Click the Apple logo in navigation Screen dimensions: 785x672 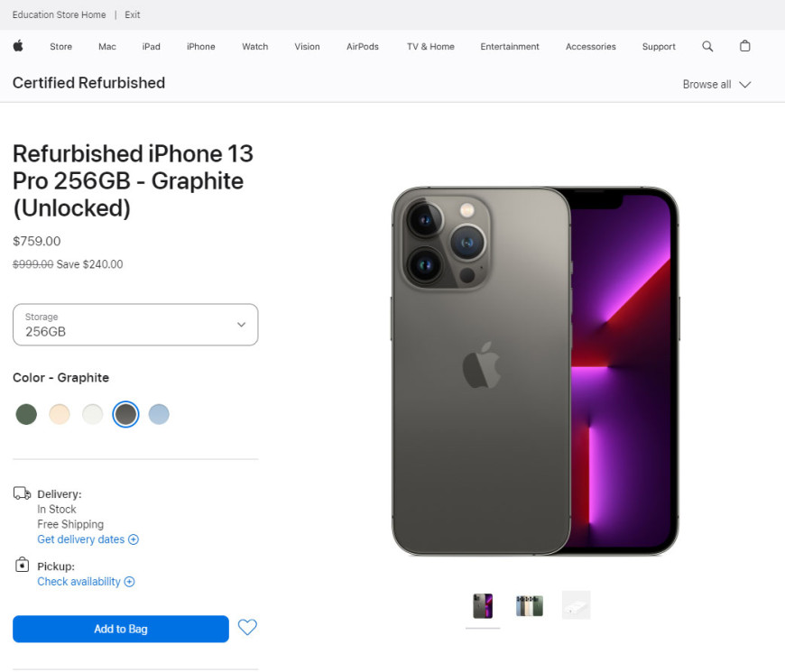point(18,46)
